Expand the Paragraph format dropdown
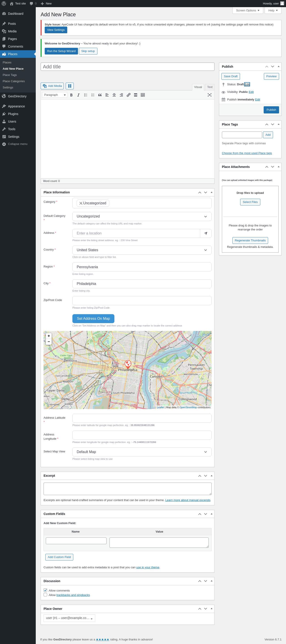The height and width of the screenshot is (644, 286). pyautogui.click(x=55, y=95)
